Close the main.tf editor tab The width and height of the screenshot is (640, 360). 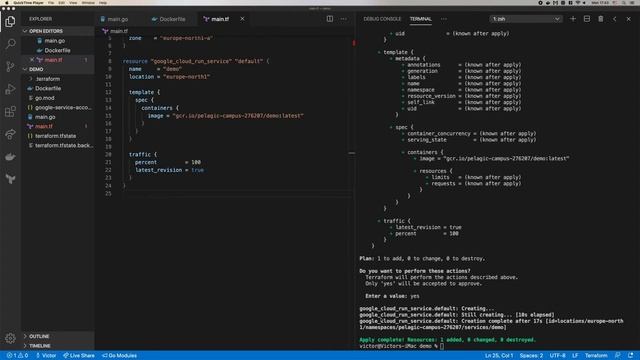[x=242, y=19]
